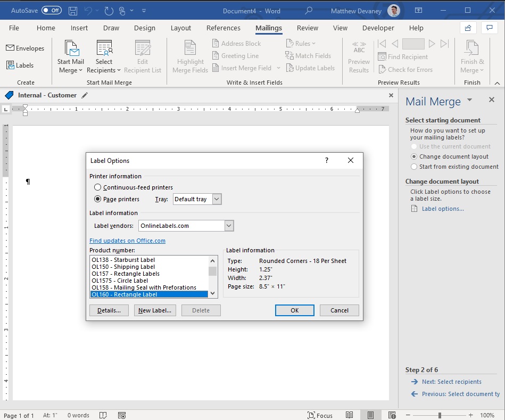Screen dimensions: 505x420
Task: Open Start Mail Merge menu
Action: 71,56
